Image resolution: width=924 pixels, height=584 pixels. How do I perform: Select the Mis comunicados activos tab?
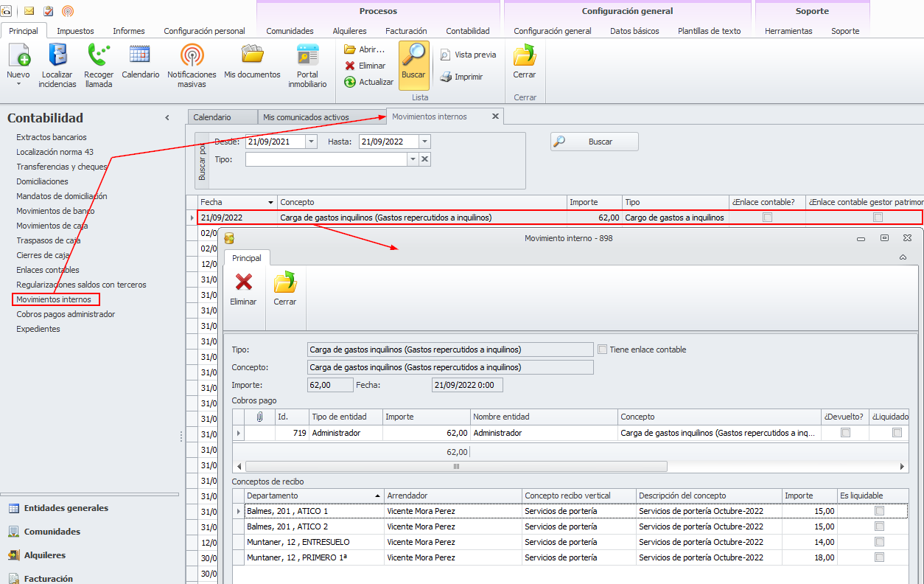(x=316, y=117)
